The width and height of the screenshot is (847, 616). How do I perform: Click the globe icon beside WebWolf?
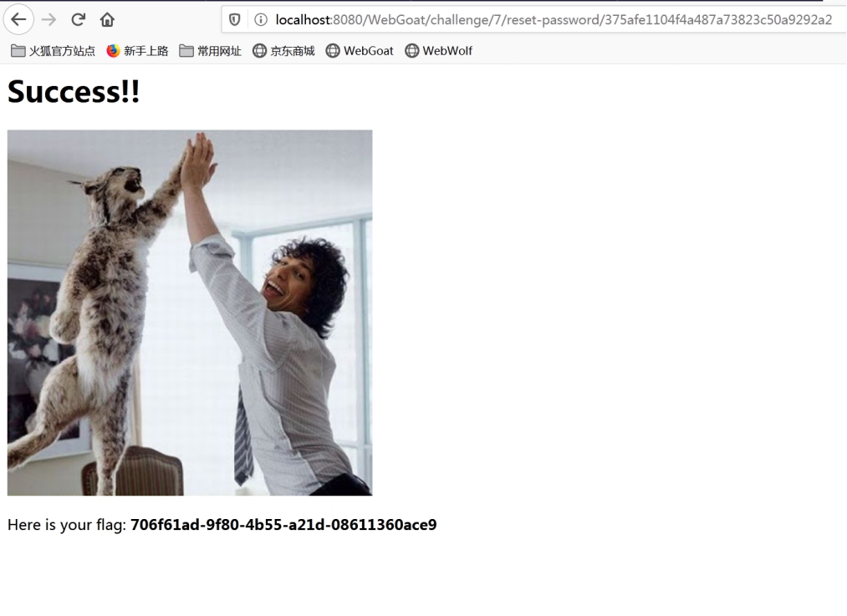(411, 51)
